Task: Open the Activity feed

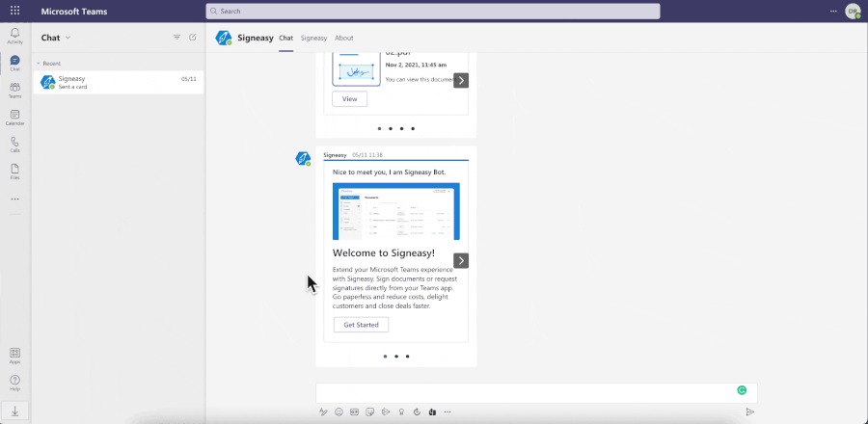Action: coord(14,36)
